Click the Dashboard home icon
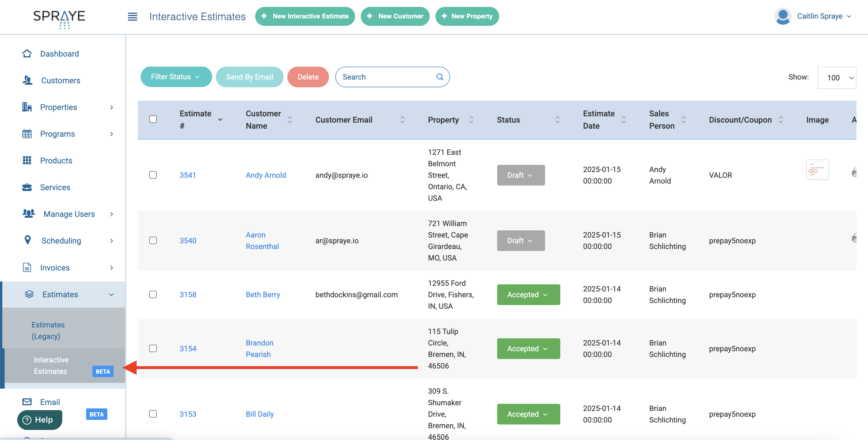The height and width of the screenshot is (440, 868). (27, 53)
